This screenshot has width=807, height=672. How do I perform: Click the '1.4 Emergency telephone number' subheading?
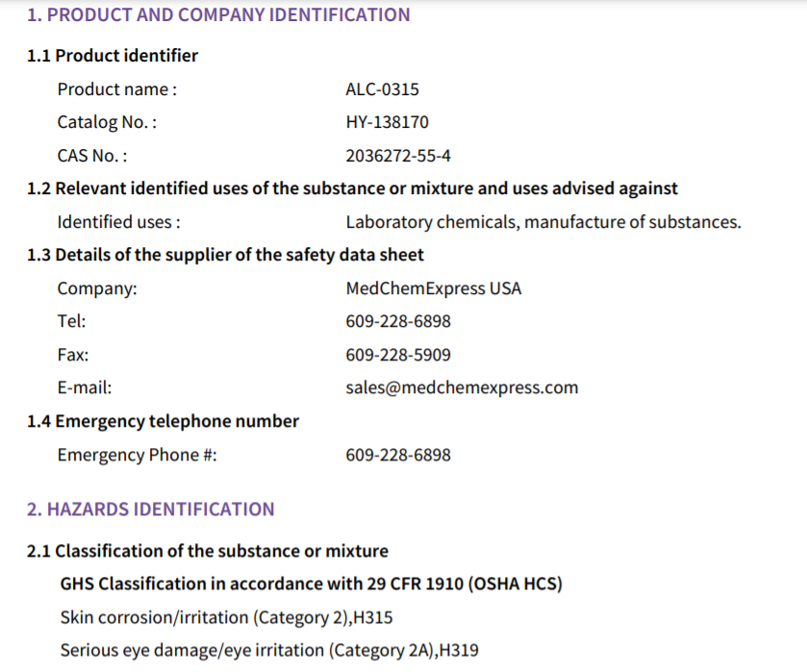click(163, 421)
